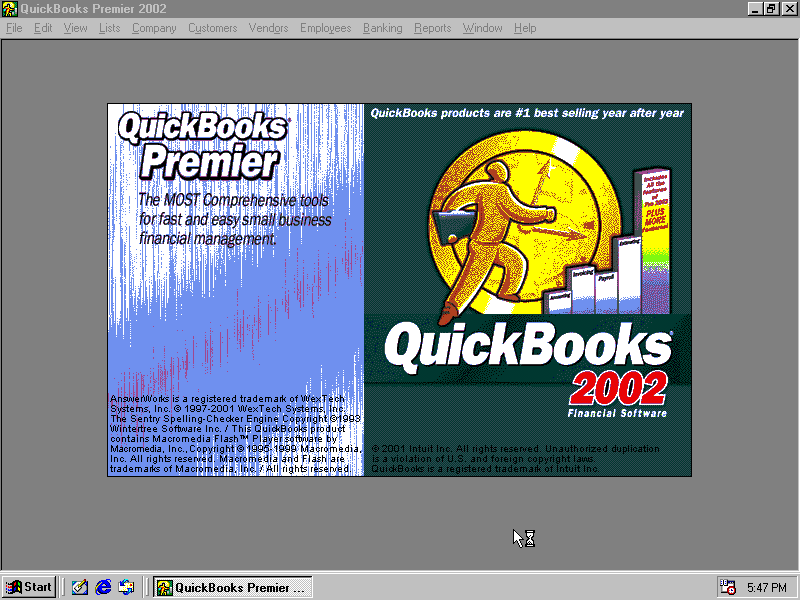Click the Windows Start button
Viewport: 800px width, 600px height.
[x=29, y=587]
